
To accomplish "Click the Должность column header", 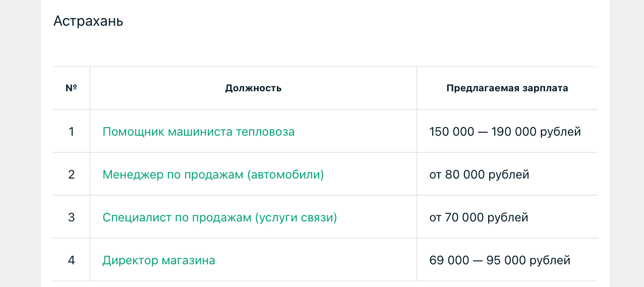I will tap(253, 88).
